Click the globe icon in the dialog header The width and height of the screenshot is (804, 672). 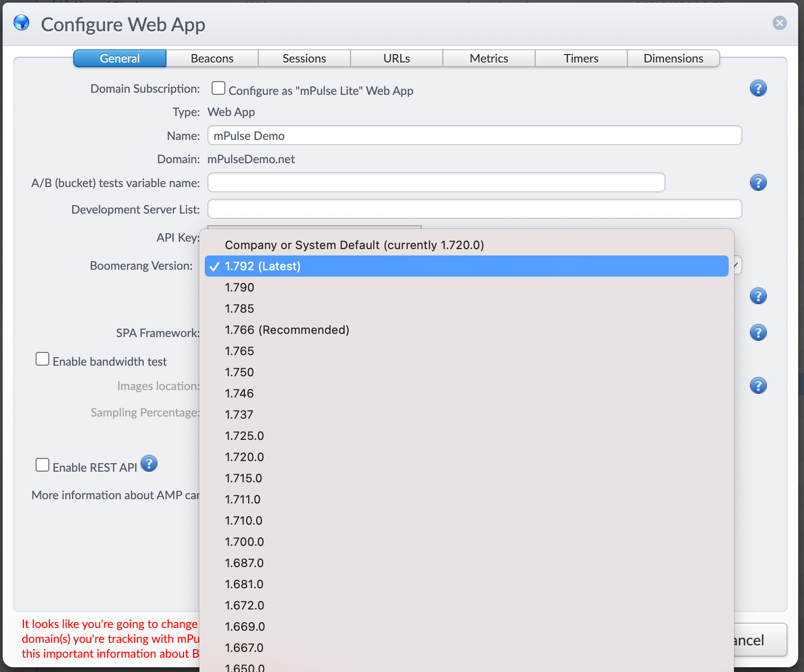(21, 23)
